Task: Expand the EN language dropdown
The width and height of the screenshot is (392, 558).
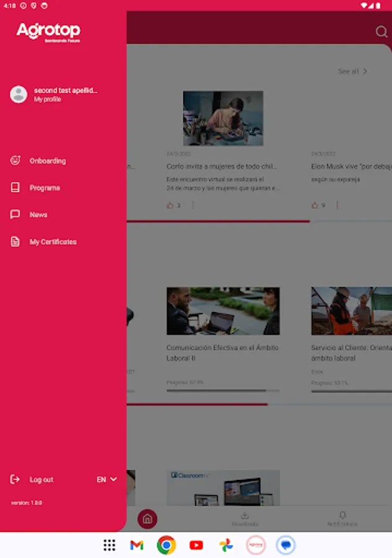Action: [x=107, y=479]
